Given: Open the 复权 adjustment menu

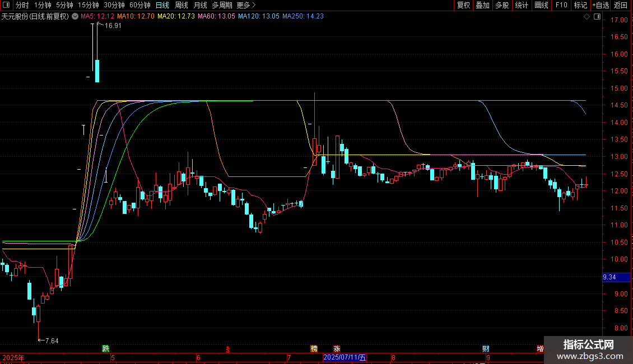Looking at the screenshot, I should [x=463, y=5].
